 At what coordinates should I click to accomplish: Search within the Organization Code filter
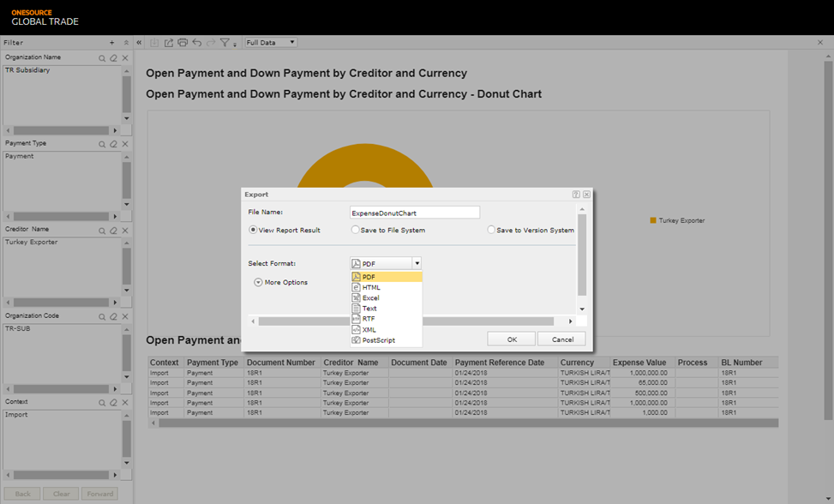(x=102, y=316)
